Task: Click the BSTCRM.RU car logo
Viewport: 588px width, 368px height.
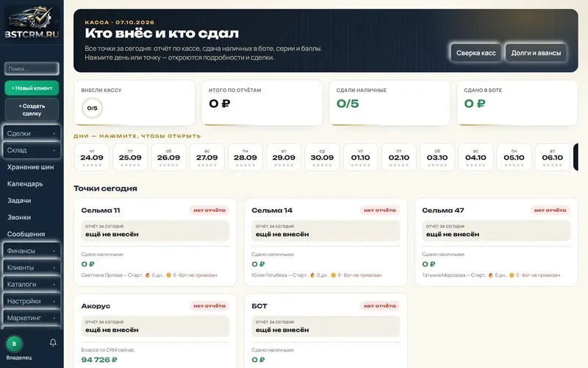Action: coord(32,22)
